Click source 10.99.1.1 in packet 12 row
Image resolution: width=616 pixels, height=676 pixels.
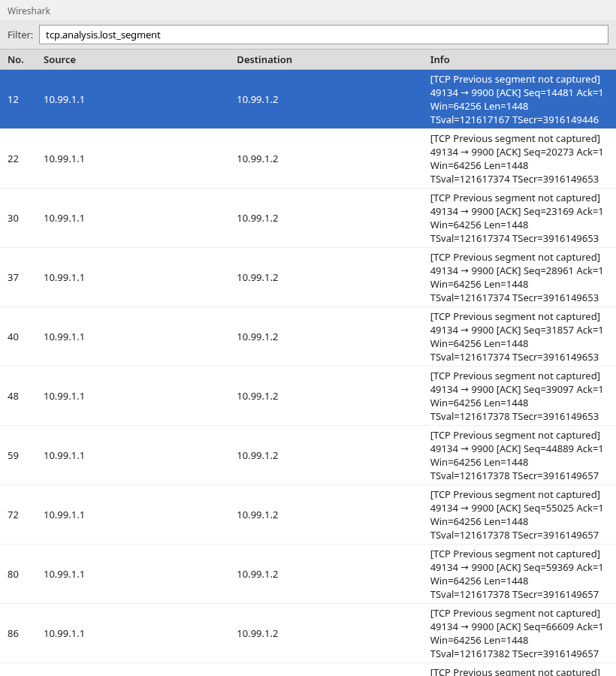point(64,100)
